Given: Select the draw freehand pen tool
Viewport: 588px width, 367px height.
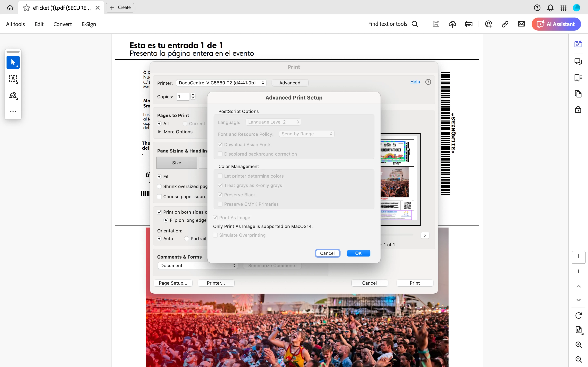Looking at the screenshot, I should coord(13,95).
